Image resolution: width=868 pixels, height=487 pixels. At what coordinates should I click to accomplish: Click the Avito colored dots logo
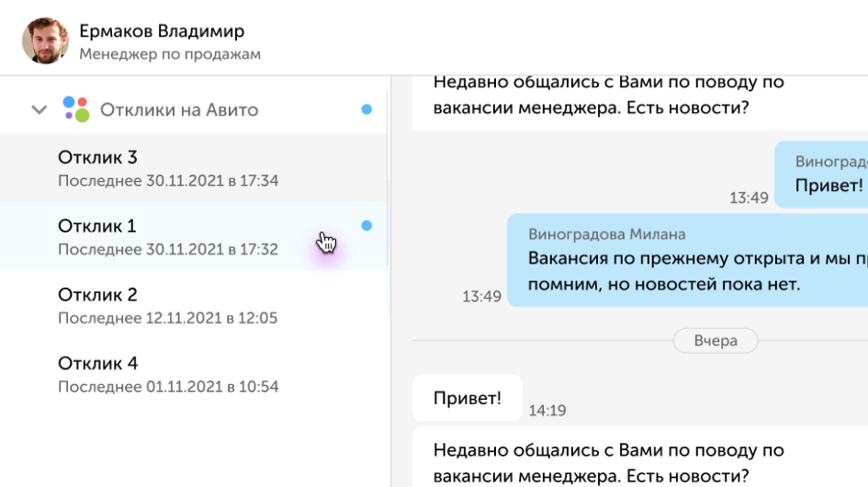[x=76, y=109]
